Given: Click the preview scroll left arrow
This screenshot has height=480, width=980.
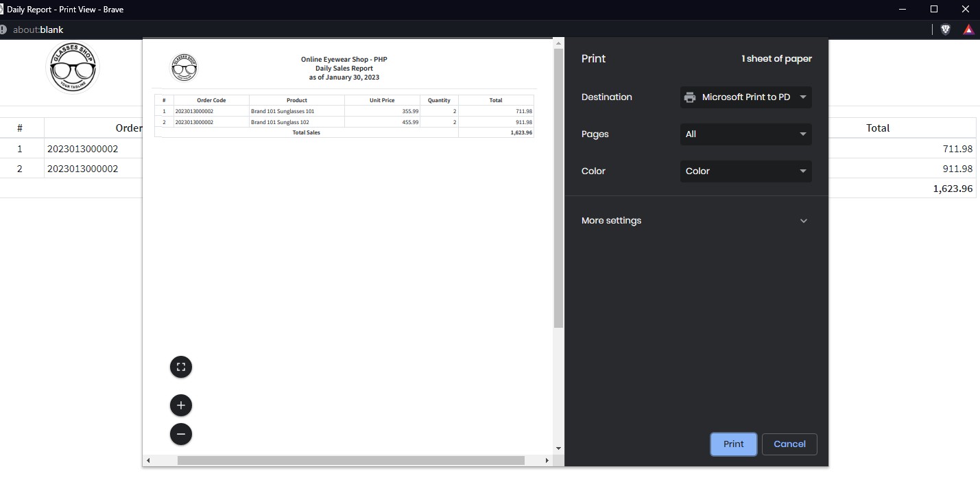Looking at the screenshot, I should click(149, 461).
